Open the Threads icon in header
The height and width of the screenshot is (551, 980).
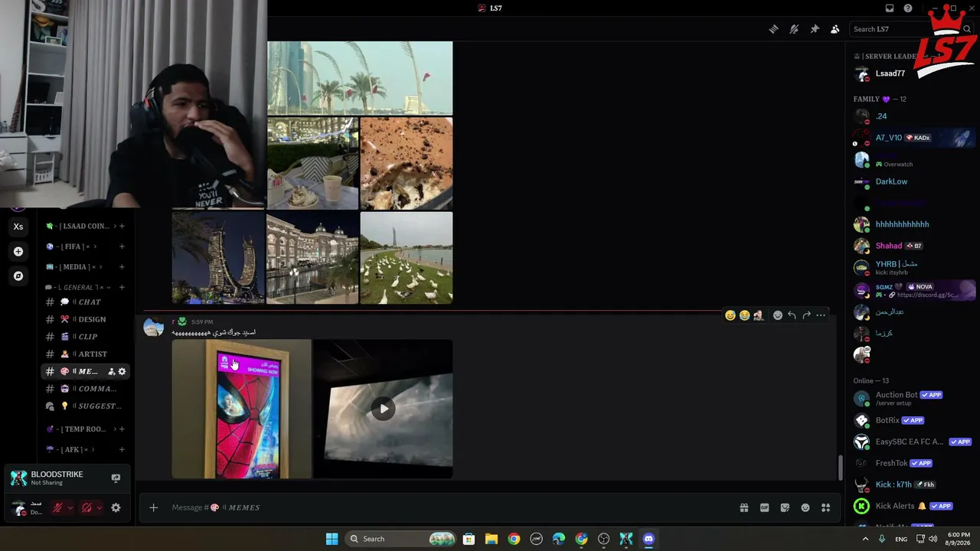click(x=773, y=29)
